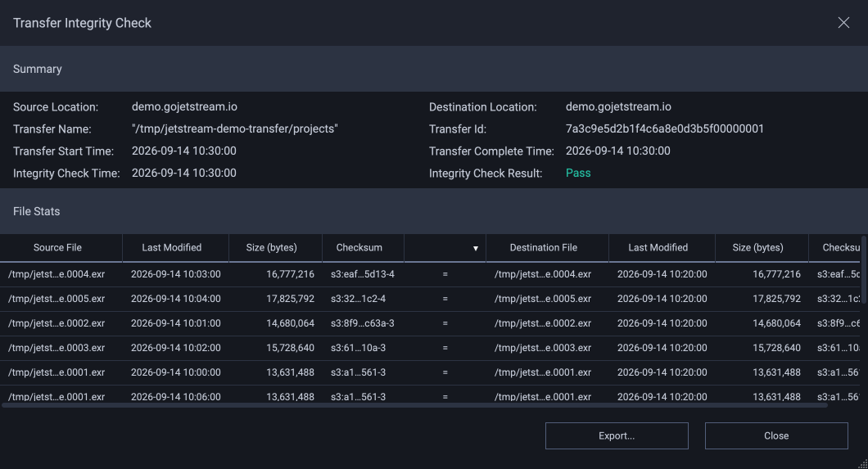This screenshot has height=469, width=868.
Task: Click the equals sign in the 0002.exr row
Action: [445, 323]
